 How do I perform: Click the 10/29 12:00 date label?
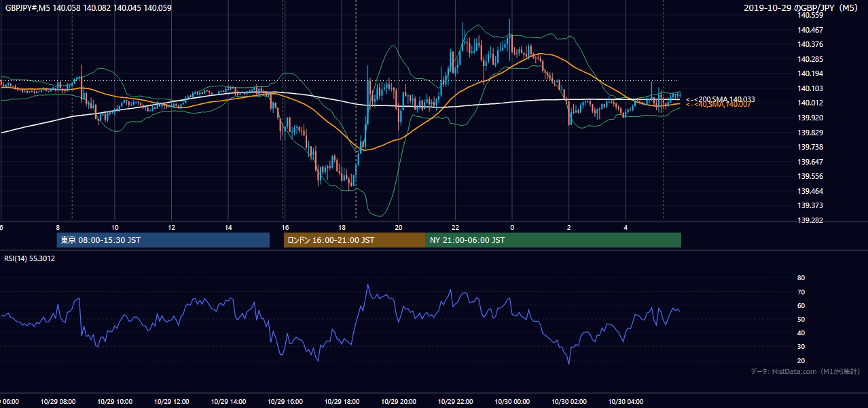click(x=171, y=402)
